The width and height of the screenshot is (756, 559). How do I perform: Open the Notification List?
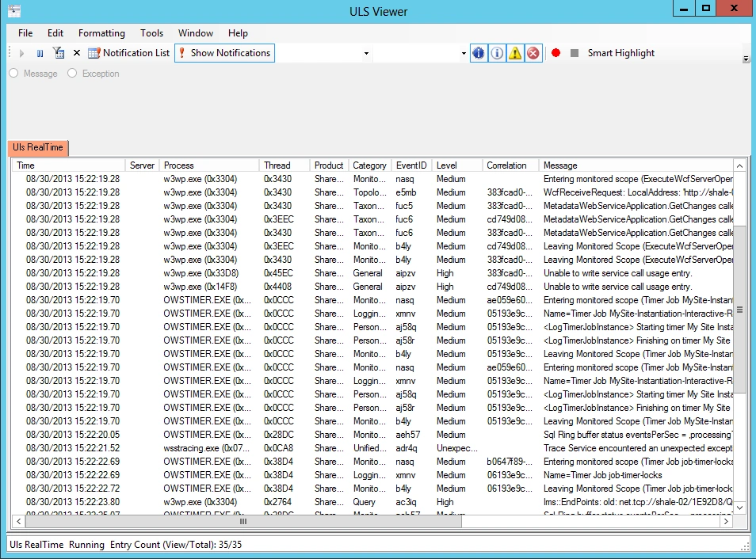128,53
